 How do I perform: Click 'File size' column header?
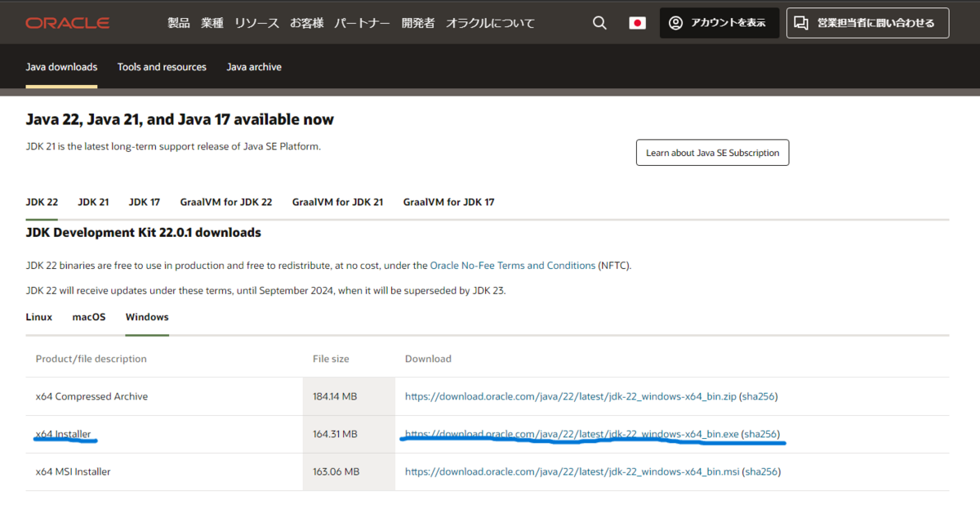click(331, 359)
